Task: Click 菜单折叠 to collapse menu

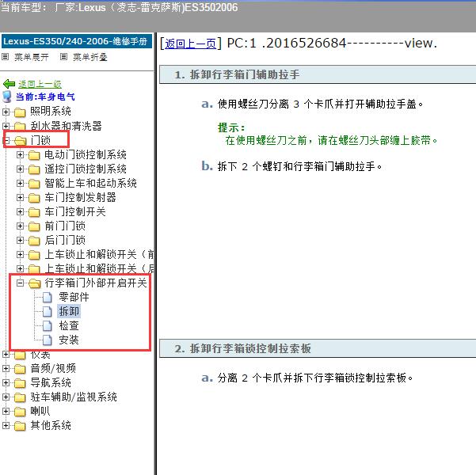Action: click(x=89, y=57)
